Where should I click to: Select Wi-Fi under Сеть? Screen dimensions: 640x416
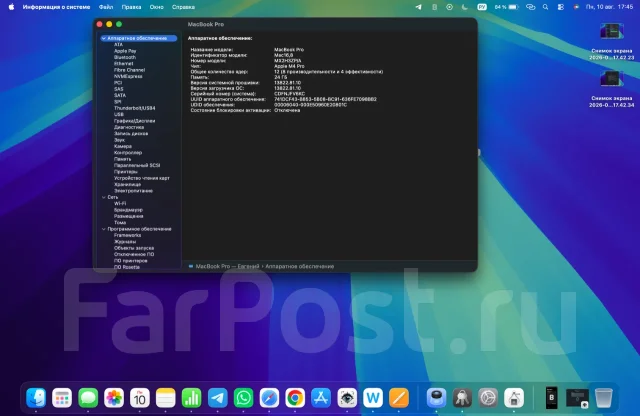(x=120, y=203)
